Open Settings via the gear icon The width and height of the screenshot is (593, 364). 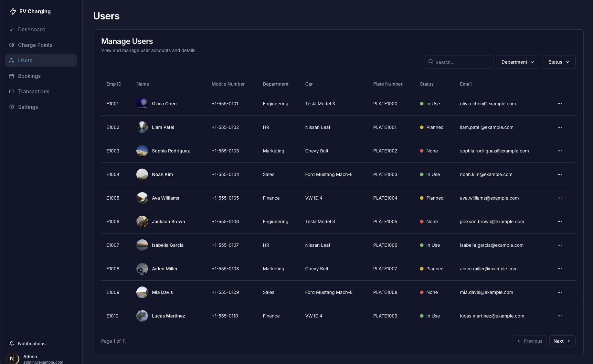coord(12,107)
